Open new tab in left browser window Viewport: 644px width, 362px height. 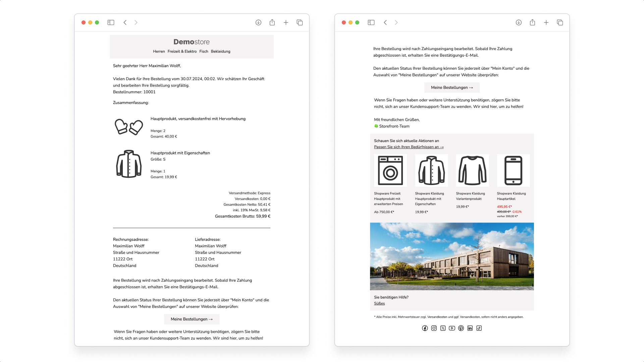[286, 22]
